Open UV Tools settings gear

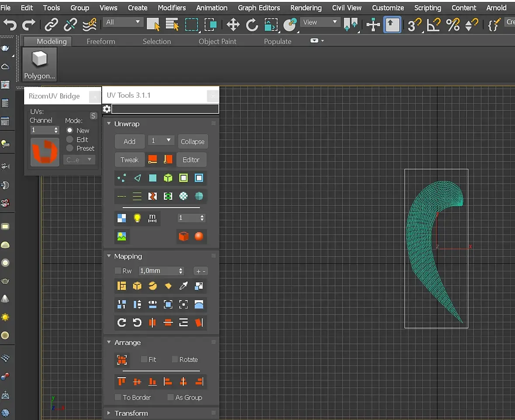pyautogui.click(x=106, y=109)
